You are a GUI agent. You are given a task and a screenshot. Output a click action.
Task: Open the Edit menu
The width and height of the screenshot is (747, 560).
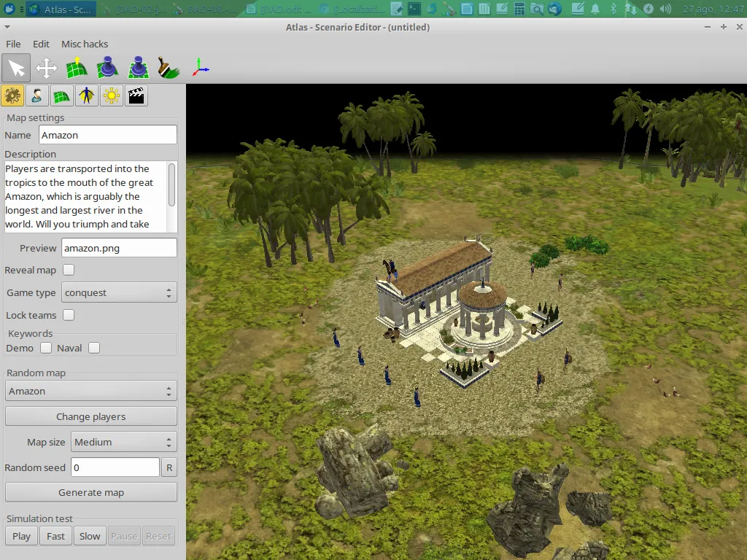[x=41, y=44]
